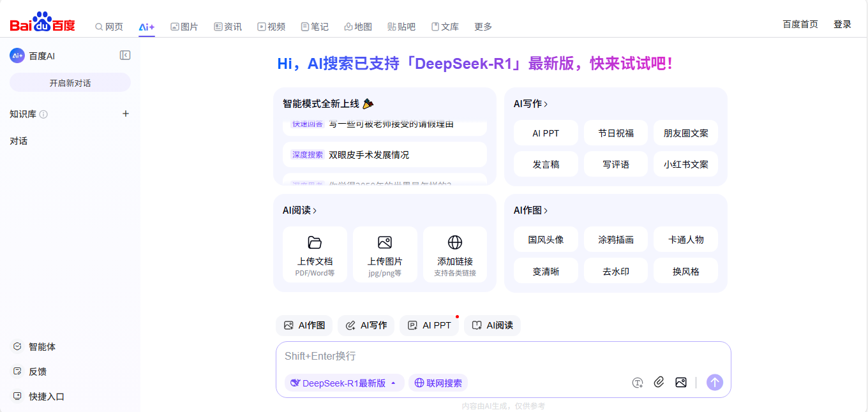Screen dimensions: 868x412
Task: Collapse the left sidebar panel
Action: pos(125,55)
